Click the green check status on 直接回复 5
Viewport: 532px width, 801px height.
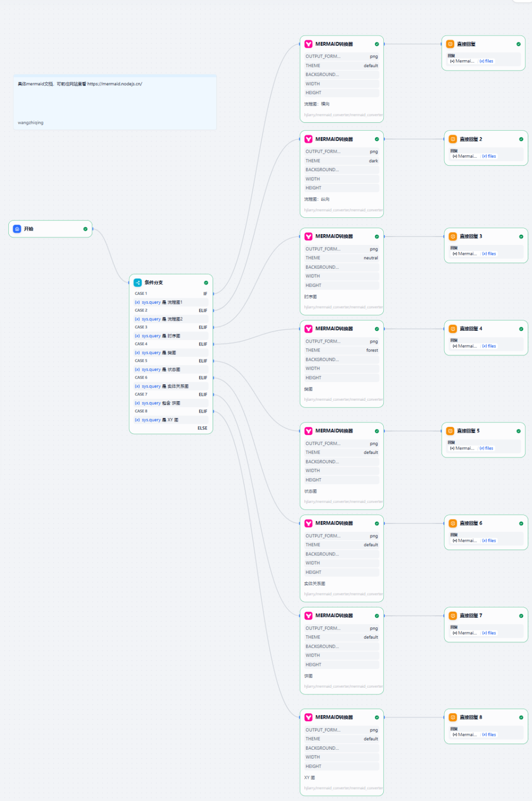pyautogui.click(x=518, y=431)
